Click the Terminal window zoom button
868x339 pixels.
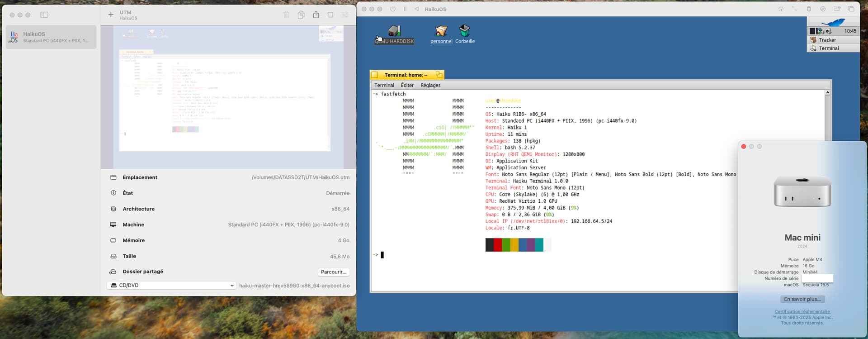point(439,75)
